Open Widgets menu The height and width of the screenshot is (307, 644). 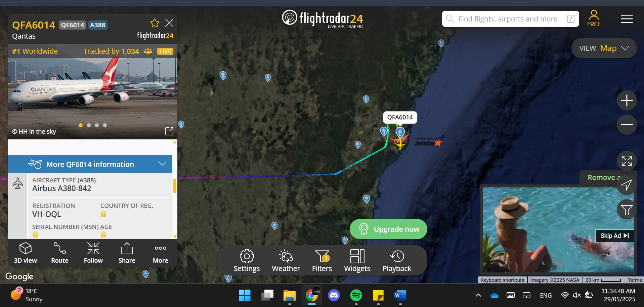(357, 261)
